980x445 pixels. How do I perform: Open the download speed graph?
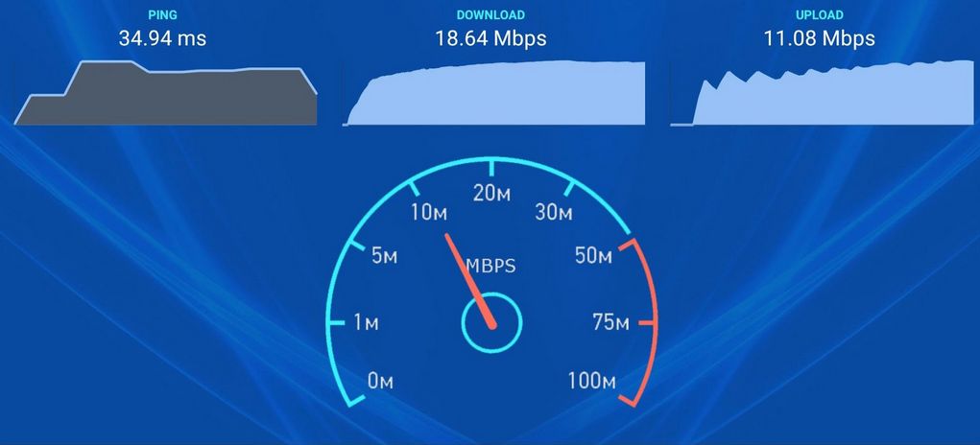pyautogui.click(x=493, y=93)
